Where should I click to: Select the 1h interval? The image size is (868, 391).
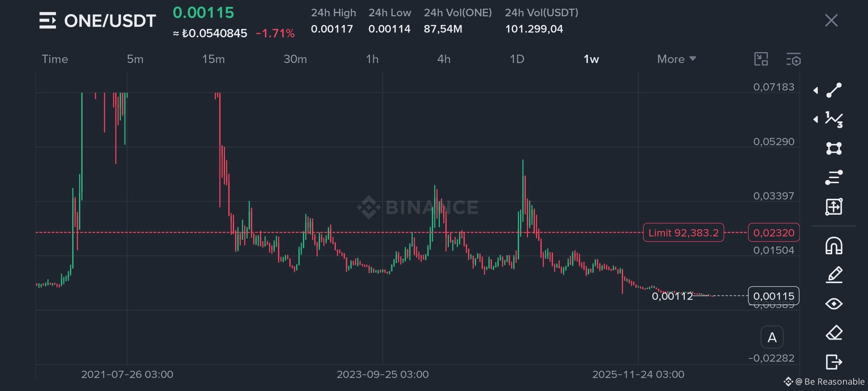point(372,59)
